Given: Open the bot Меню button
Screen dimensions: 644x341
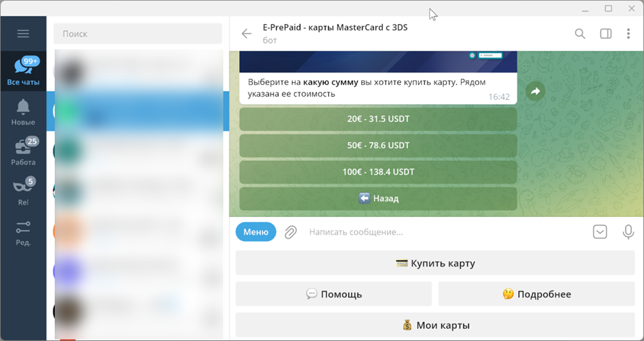Looking at the screenshot, I should [256, 232].
